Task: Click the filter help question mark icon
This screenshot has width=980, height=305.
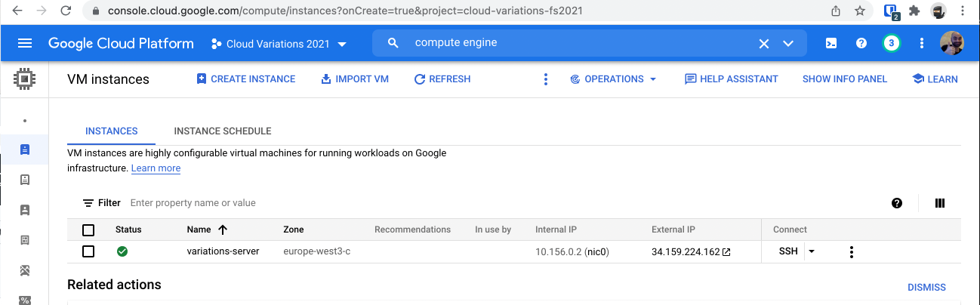Action: 897,203
